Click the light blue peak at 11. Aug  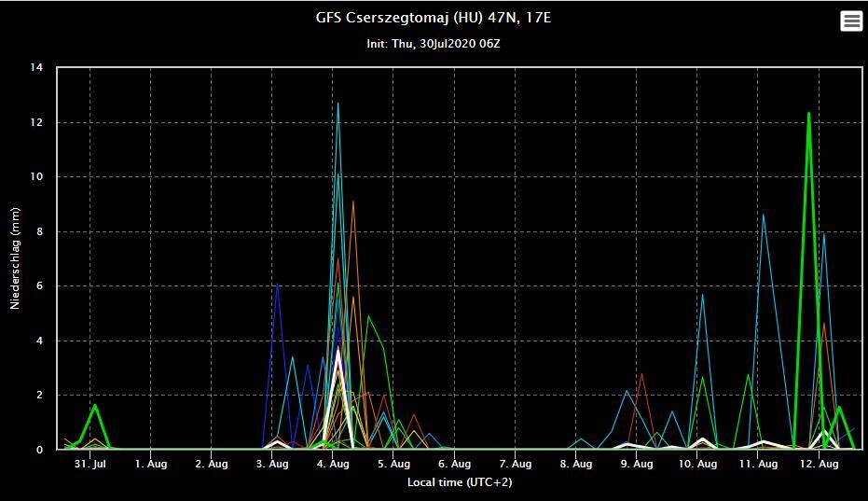(764, 216)
